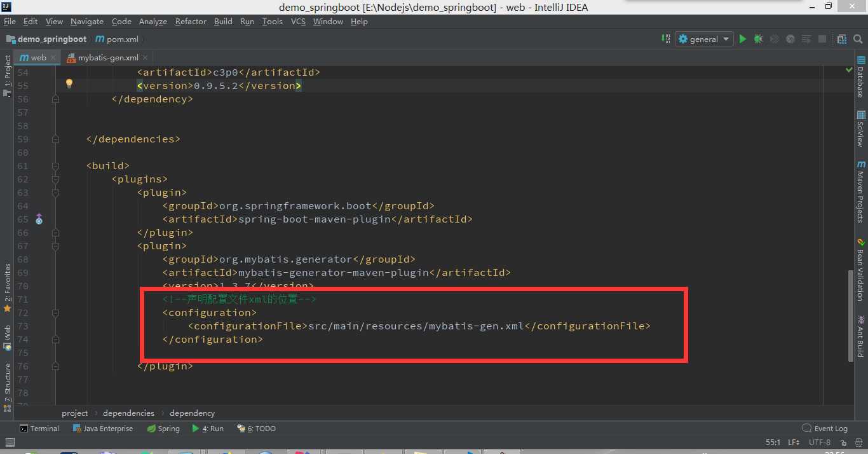Open the Build menu
868x454 pixels.
223,21
